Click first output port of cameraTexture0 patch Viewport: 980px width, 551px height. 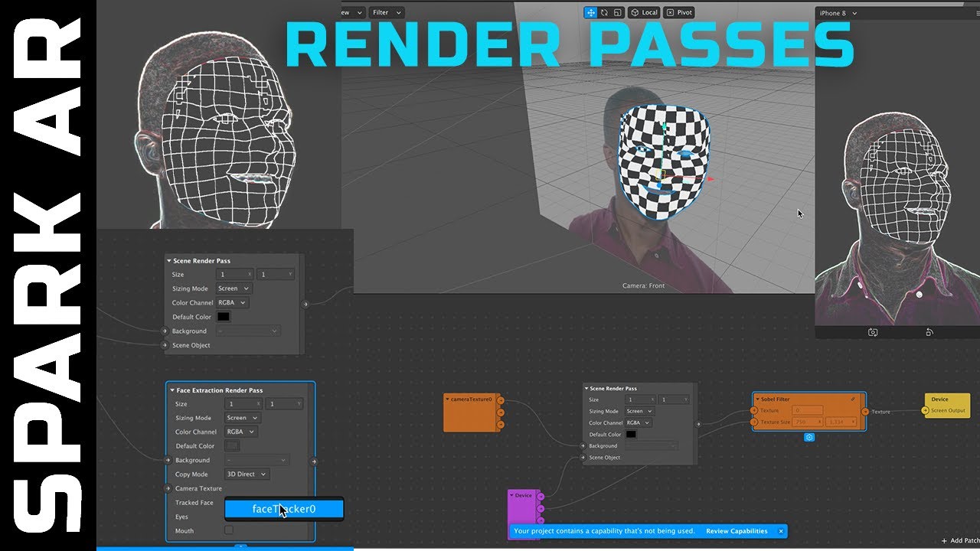point(500,400)
